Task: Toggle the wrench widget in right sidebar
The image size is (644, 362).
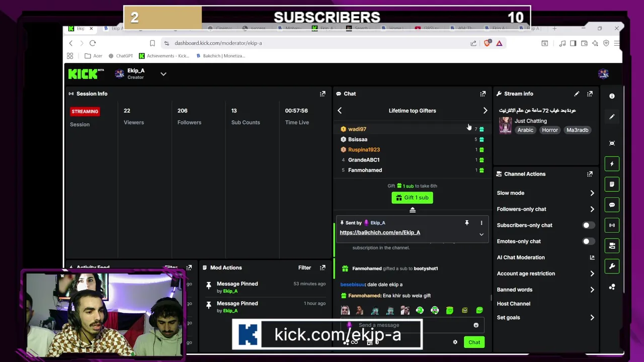Action: 612,266
